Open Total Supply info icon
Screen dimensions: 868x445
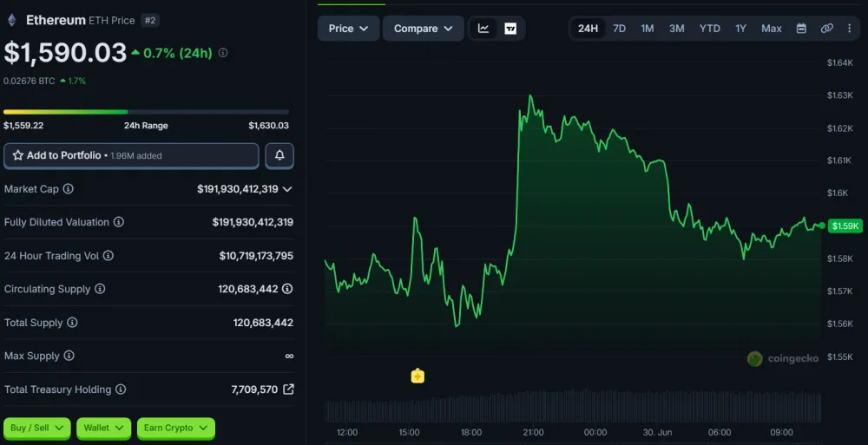[72, 322]
